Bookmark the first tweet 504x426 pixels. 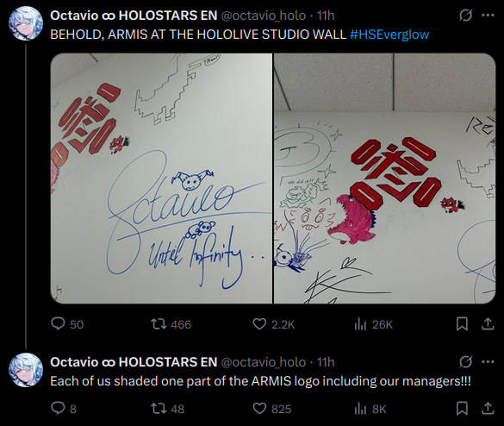[462, 324]
